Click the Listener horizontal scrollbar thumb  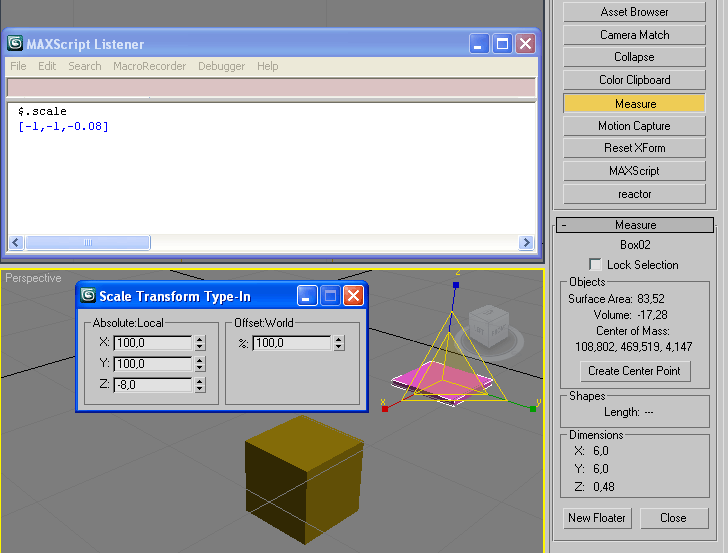point(88,242)
